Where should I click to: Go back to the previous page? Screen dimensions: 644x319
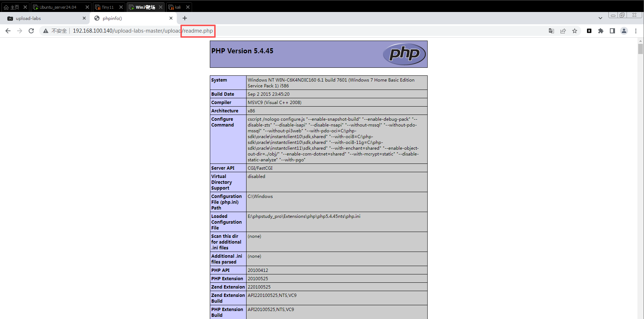(x=8, y=31)
